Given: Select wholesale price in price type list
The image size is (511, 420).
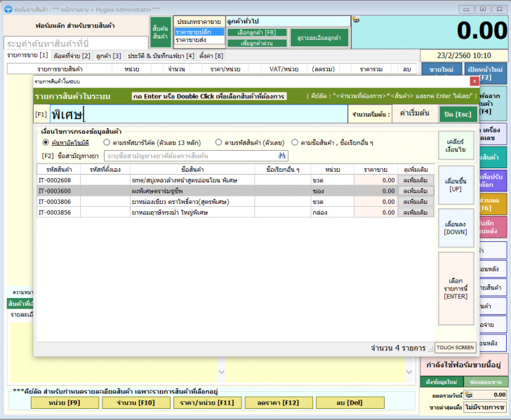Looking at the screenshot, I should (199, 41).
